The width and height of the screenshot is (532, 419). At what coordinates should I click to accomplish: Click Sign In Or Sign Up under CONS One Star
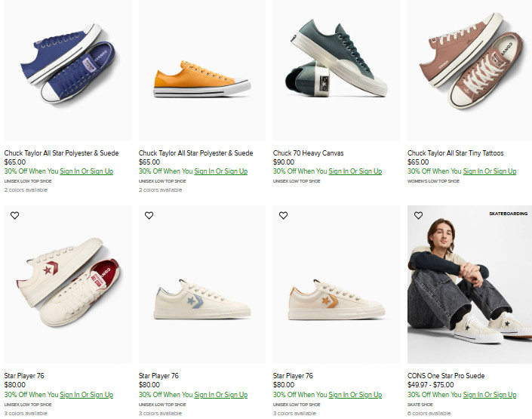[489, 394]
